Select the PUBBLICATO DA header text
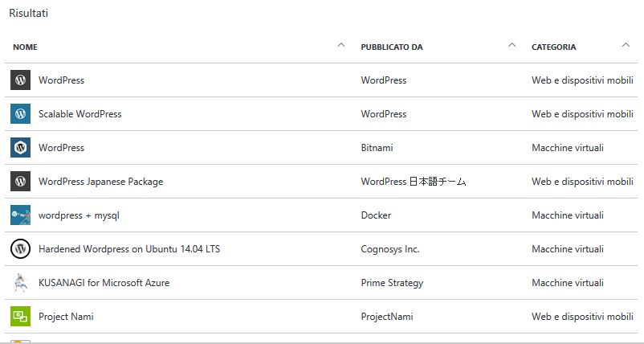The width and height of the screenshot is (644, 344). [392, 47]
